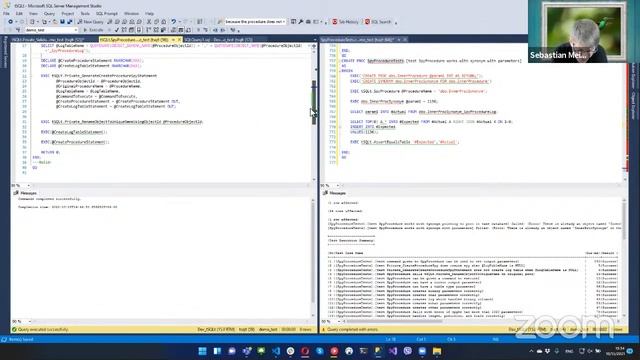
Task: Click the Parse checkmark icon next to Execute
Action: pyautogui.click(x=117, y=30)
